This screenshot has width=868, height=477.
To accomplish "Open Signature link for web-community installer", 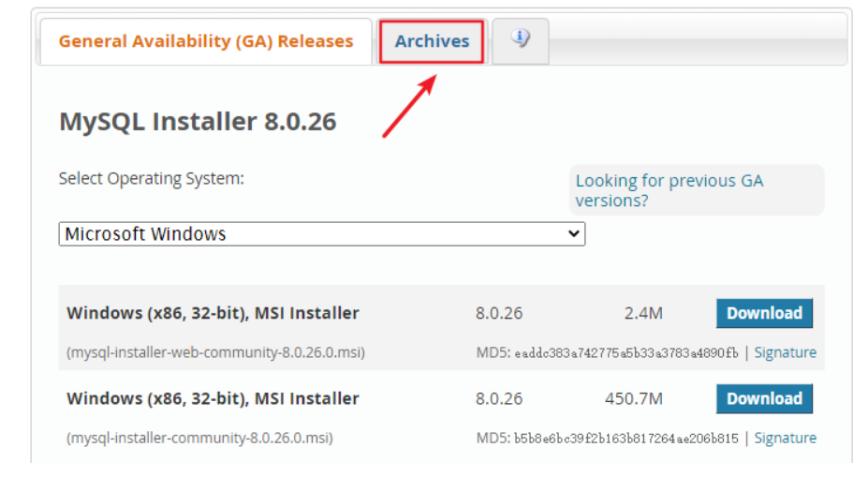I will 785,352.
